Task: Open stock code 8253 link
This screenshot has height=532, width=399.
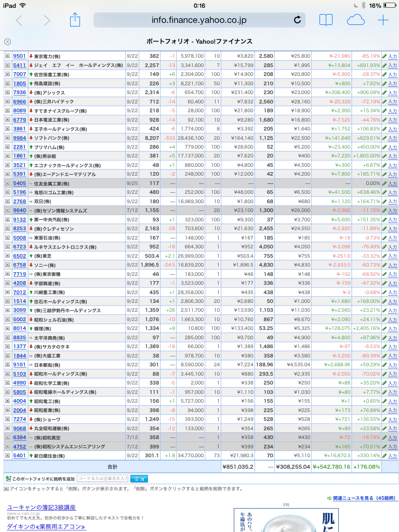Action: point(19,229)
